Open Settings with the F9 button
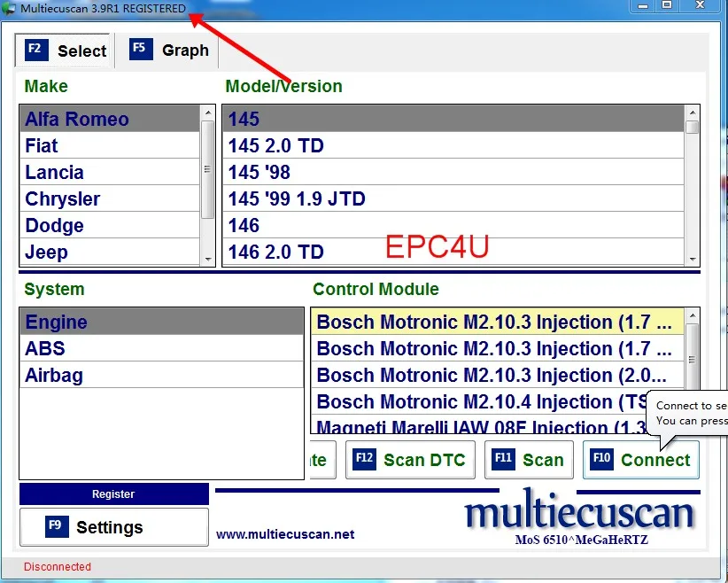This screenshot has height=583, width=728. [x=113, y=527]
